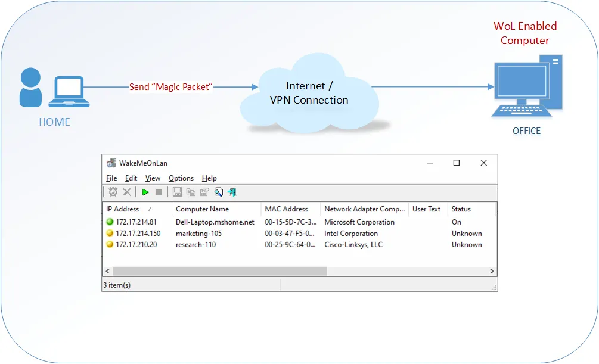This screenshot has width=599, height=364.
Task: Click MAC address starting 00-15-5D-7C
Action: [291, 222]
